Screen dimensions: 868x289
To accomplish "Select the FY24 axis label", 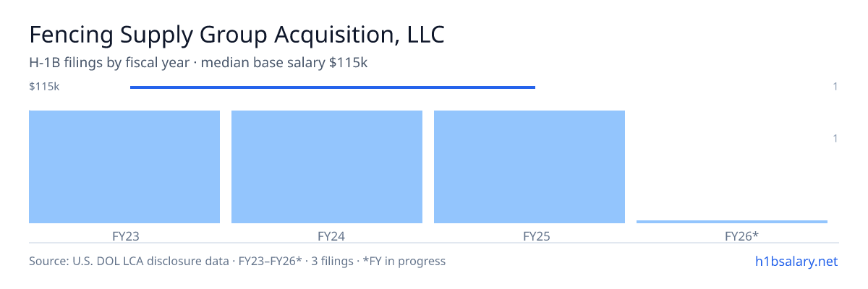I will click(327, 236).
